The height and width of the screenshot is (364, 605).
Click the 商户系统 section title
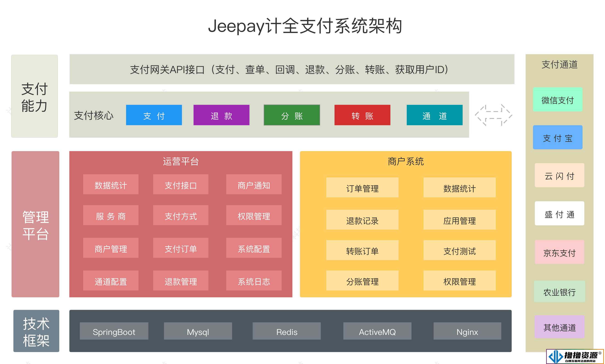406,161
